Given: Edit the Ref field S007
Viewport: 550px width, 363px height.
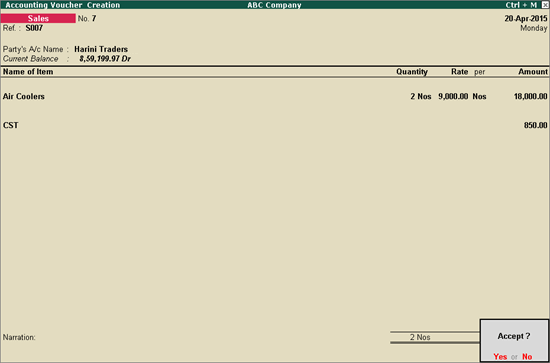Looking at the screenshot, I should tap(34, 28).
